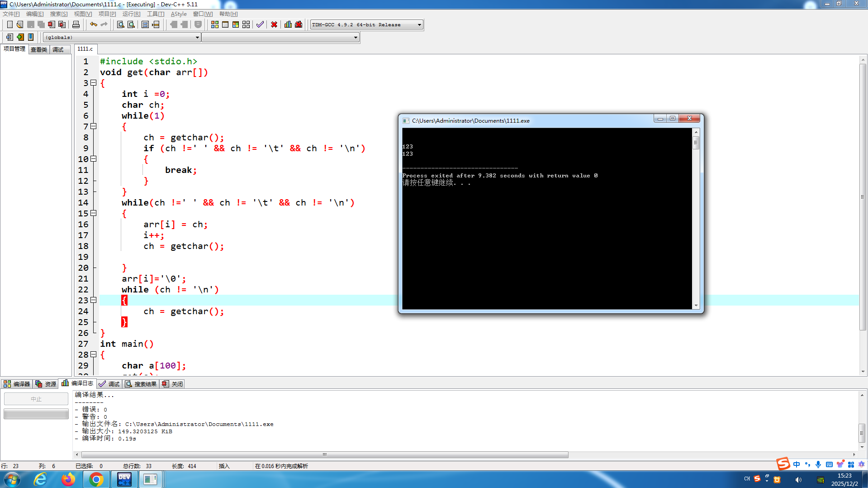This screenshot has width=868, height=488.
Task: Open the AStyle menu
Action: 179,14
